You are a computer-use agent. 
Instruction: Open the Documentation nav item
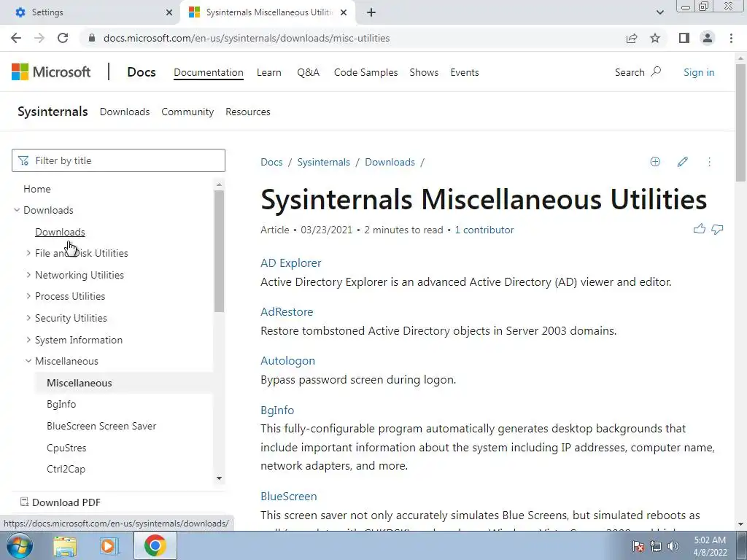point(208,72)
